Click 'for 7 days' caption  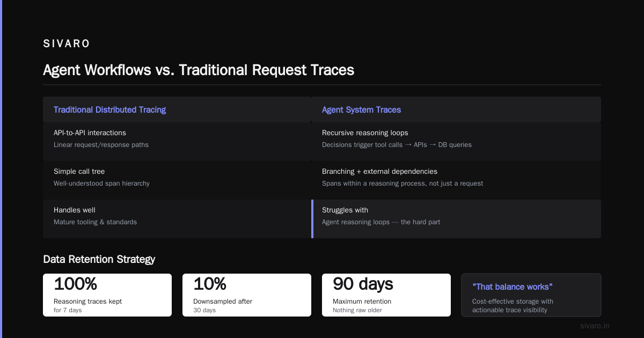click(x=68, y=310)
